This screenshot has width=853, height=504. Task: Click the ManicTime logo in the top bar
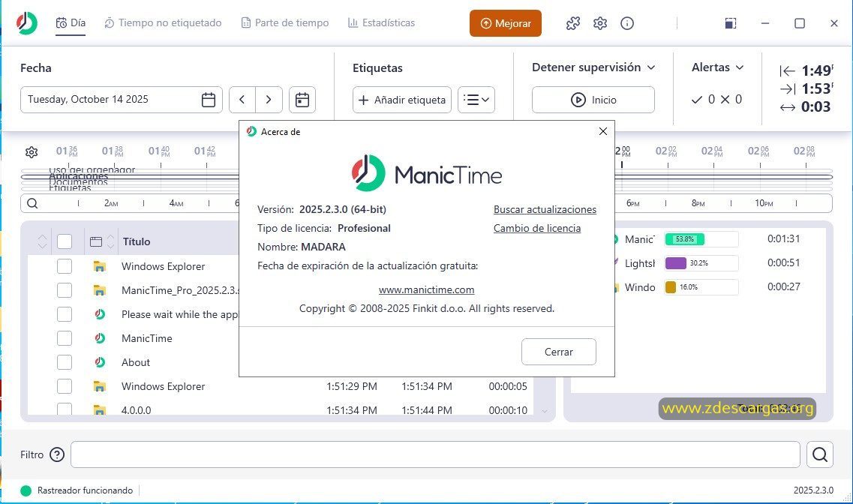(26, 22)
